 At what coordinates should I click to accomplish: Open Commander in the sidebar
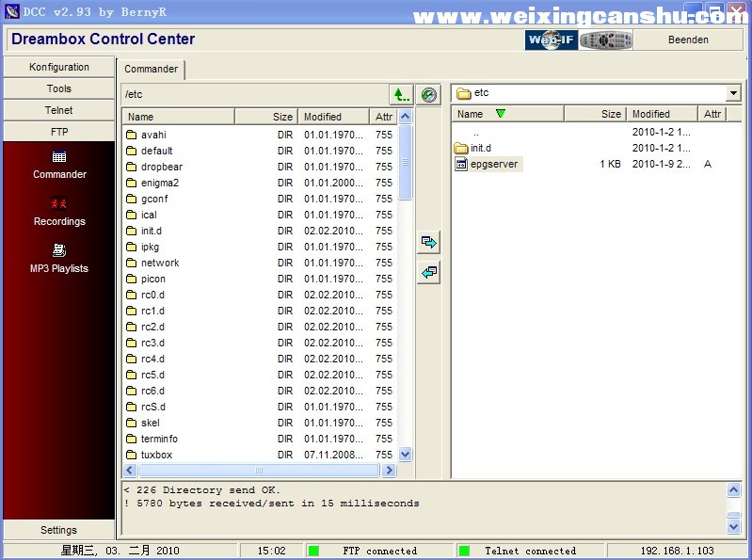[x=59, y=165]
